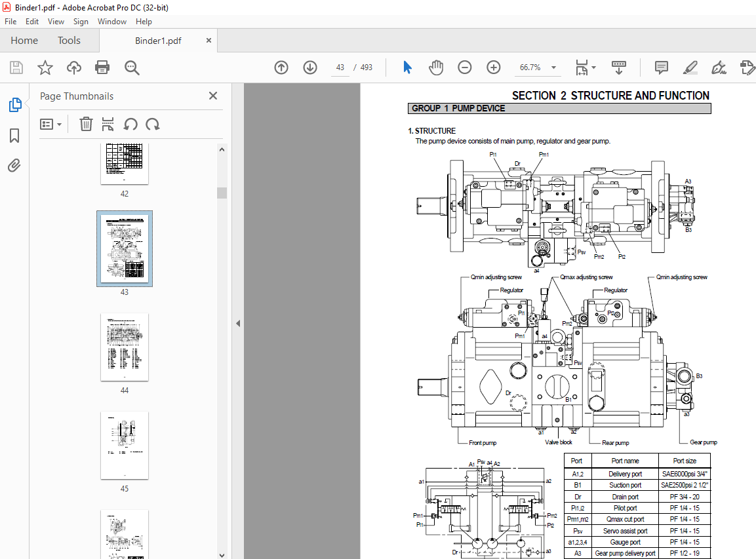Open the Help menu

tap(144, 21)
